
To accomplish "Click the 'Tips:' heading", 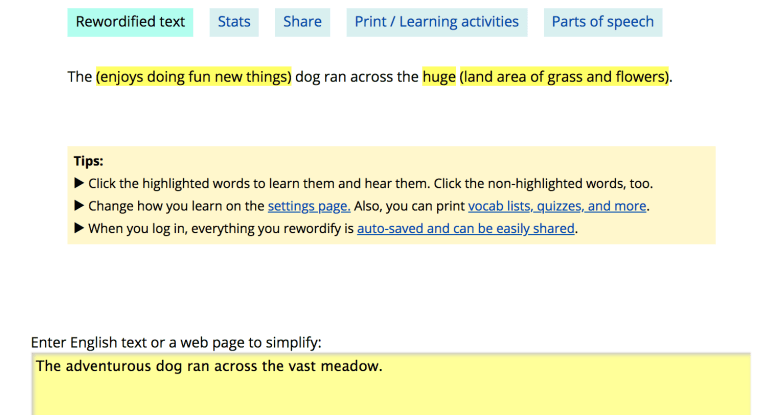I will (x=88, y=161).
